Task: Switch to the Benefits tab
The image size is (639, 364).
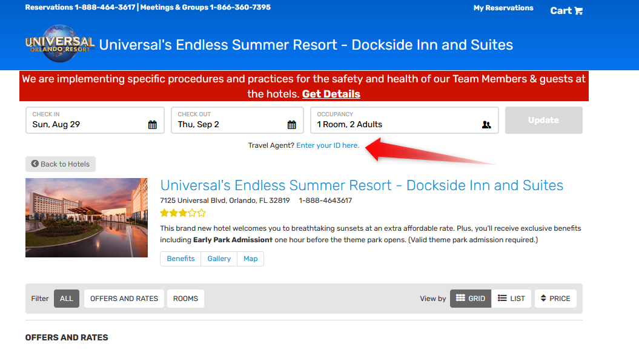Action: tap(180, 259)
